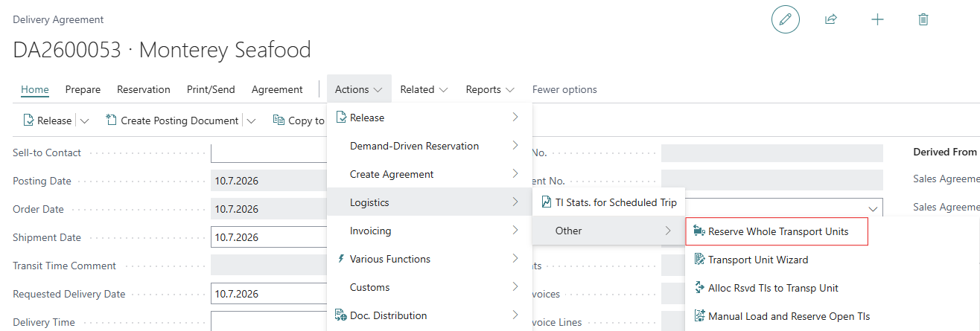Click the Alloc Rsvd TIs to Transp Unit icon
The width and height of the screenshot is (980, 331).
click(699, 288)
